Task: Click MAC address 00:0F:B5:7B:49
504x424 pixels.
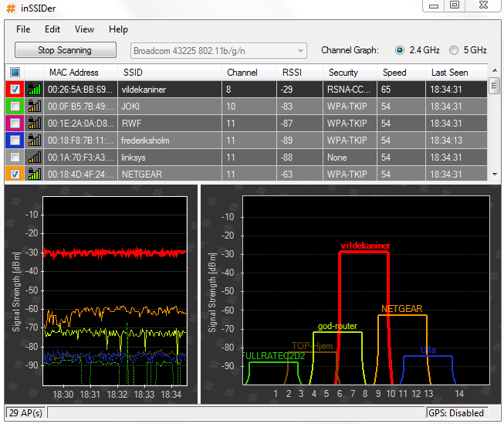Action: (80, 106)
